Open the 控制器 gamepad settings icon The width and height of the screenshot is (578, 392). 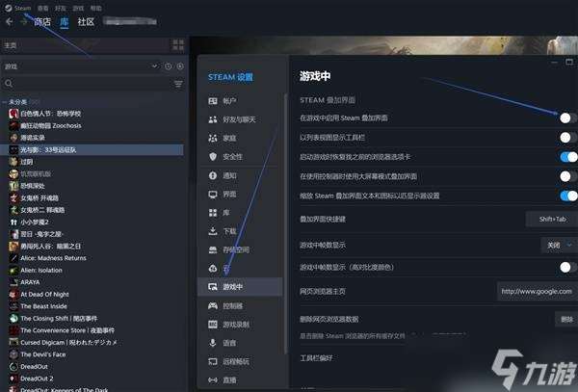point(213,305)
